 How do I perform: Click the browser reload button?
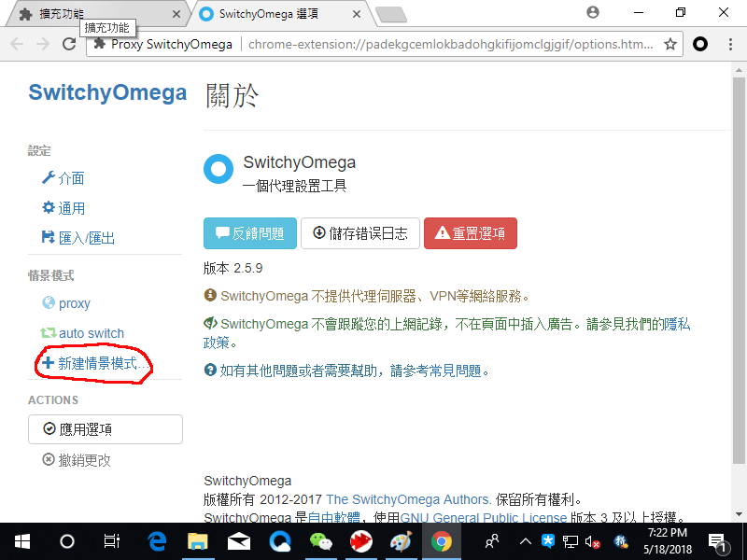pos(69,44)
